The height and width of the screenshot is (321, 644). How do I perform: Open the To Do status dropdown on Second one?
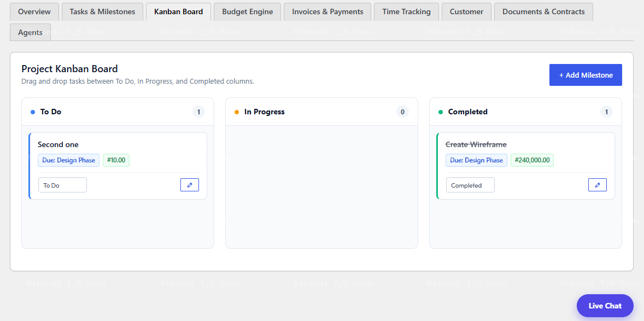[x=62, y=185]
